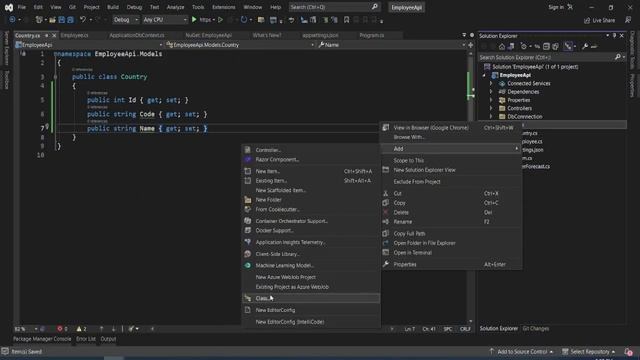
Task: Click the Live Share icon button
Action: [x=599, y=20]
